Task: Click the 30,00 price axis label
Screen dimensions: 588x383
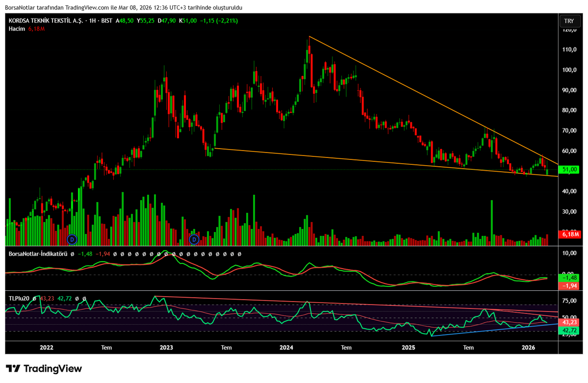Action: point(569,211)
